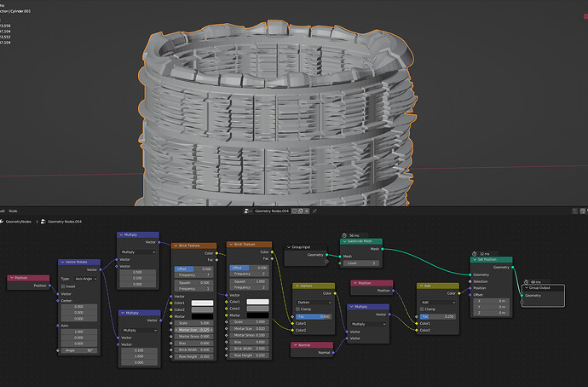Adjust Fac slider showing 0.250 on Add node
The height and width of the screenshot is (387, 588).
click(438, 316)
